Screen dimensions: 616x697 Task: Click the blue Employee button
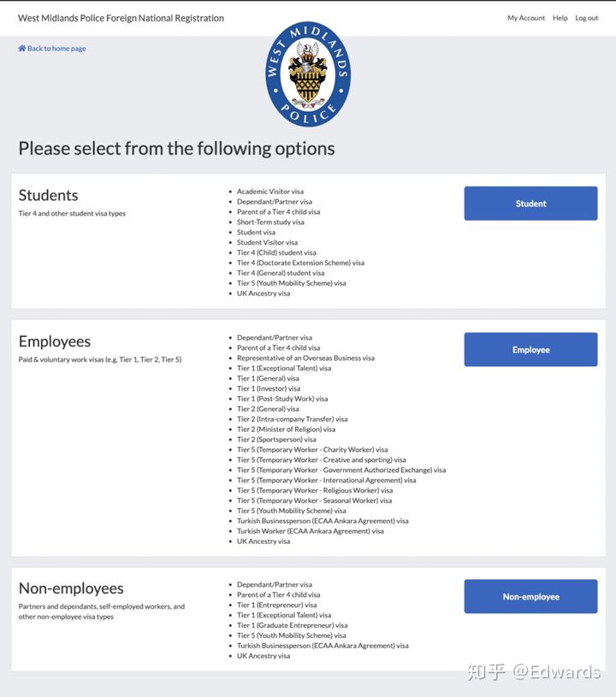click(x=530, y=350)
